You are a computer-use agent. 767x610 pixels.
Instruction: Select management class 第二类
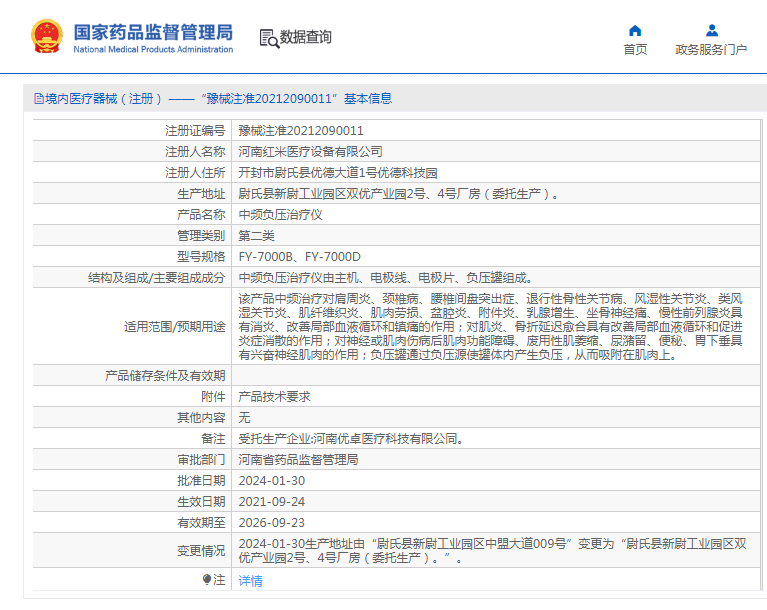(256, 236)
